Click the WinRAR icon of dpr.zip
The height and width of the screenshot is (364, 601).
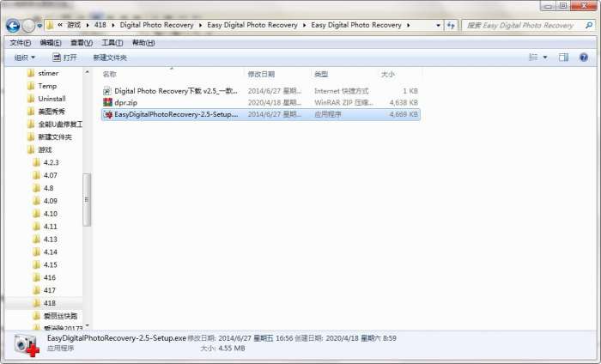[107, 102]
